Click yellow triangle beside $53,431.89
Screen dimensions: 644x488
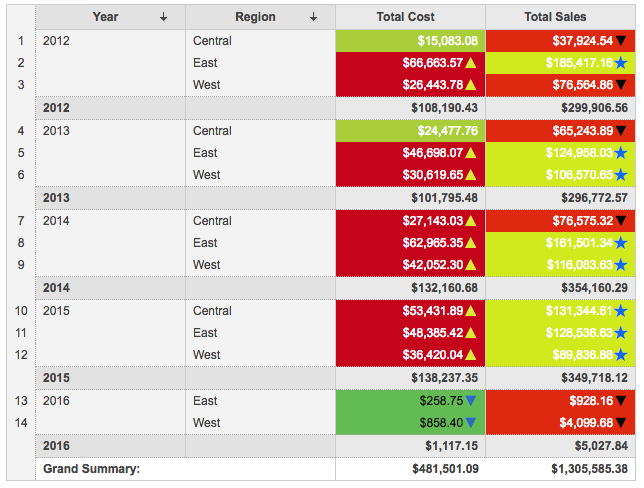[471, 311]
